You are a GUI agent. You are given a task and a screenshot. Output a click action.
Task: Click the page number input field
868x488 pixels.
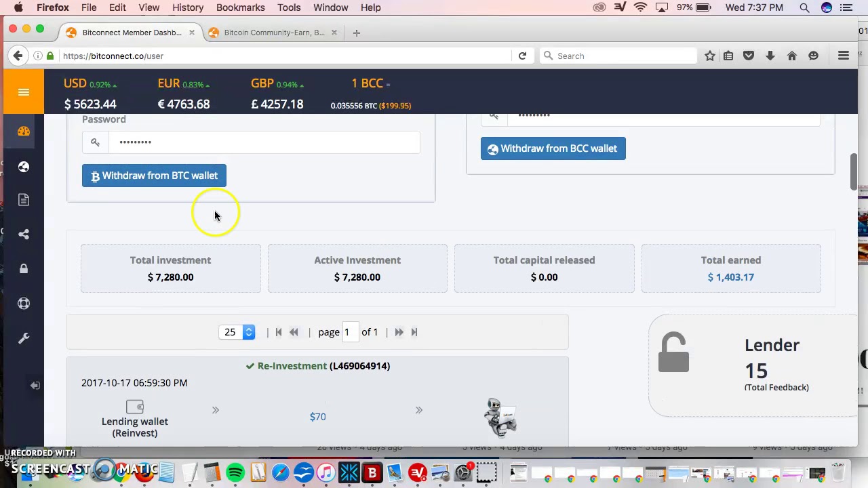pyautogui.click(x=349, y=332)
